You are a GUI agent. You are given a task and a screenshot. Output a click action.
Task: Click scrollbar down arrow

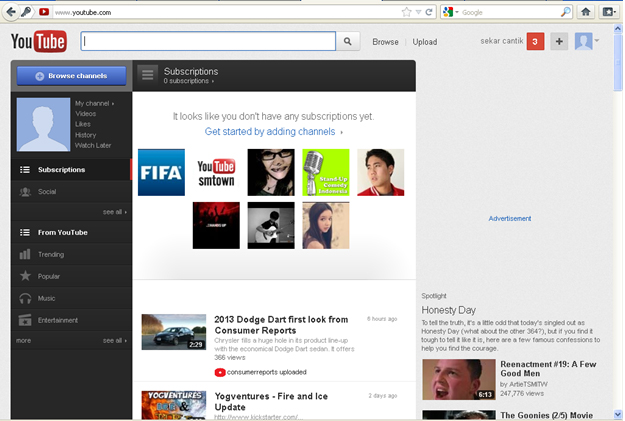[618, 415]
